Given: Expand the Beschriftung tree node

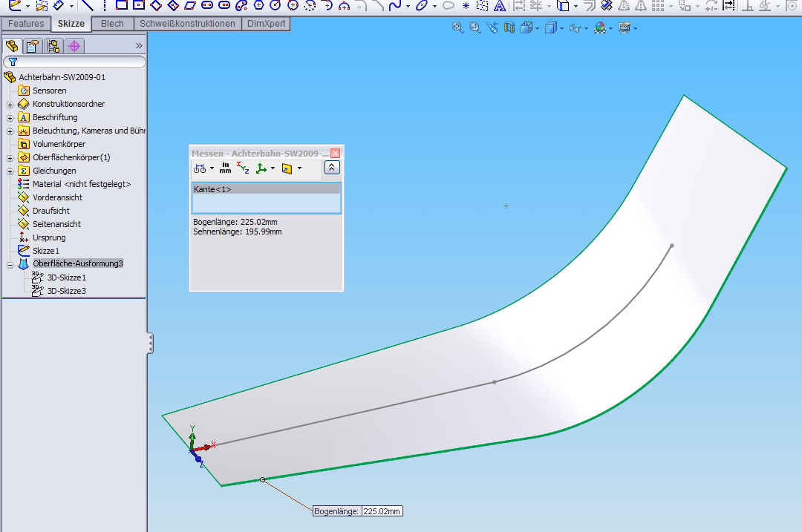Looking at the screenshot, I should [x=10, y=117].
